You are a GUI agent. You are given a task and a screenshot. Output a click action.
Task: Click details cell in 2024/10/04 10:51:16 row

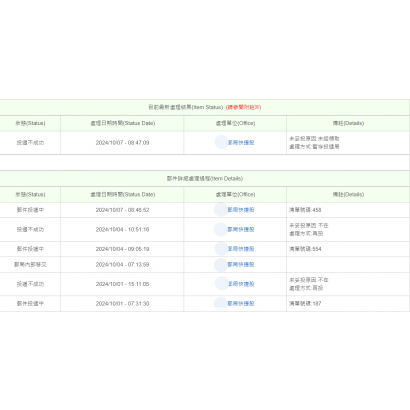[x=348, y=230]
